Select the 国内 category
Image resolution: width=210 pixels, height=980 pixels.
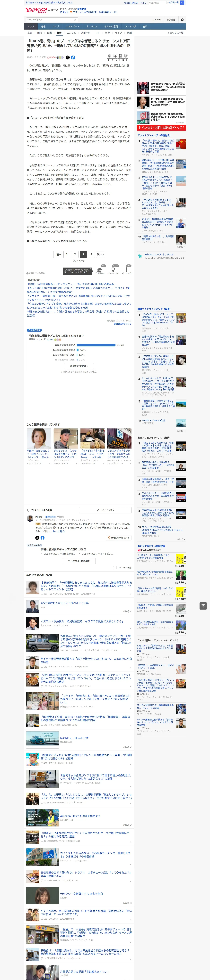pos(40,33)
